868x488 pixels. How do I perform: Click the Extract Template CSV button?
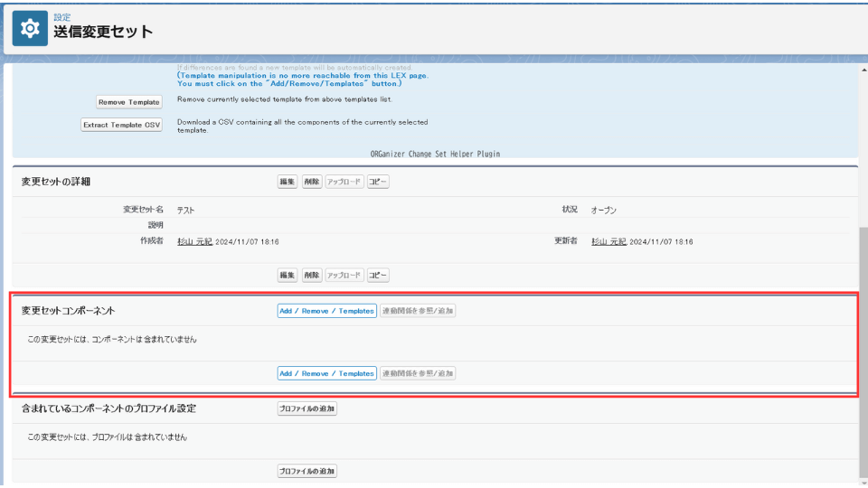[x=122, y=125]
